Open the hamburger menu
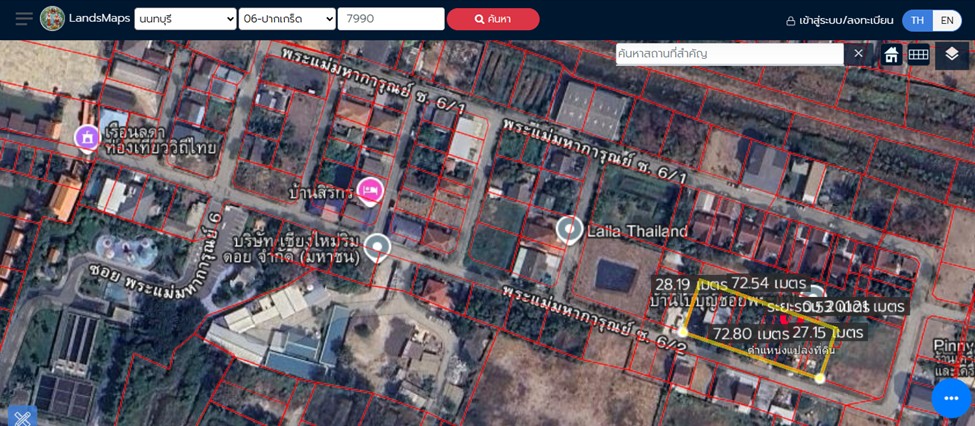Screen dimensions: 975x426 coord(23,19)
